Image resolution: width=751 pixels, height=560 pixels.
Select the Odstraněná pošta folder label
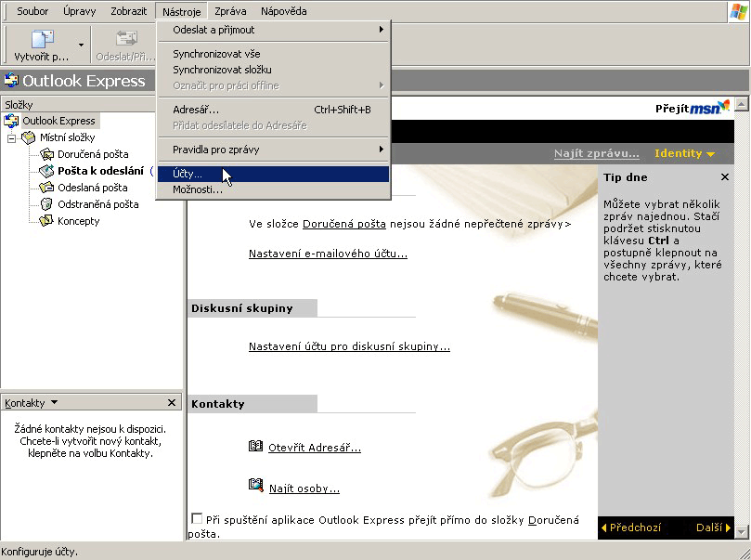pyautogui.click(x=98, y=204)
